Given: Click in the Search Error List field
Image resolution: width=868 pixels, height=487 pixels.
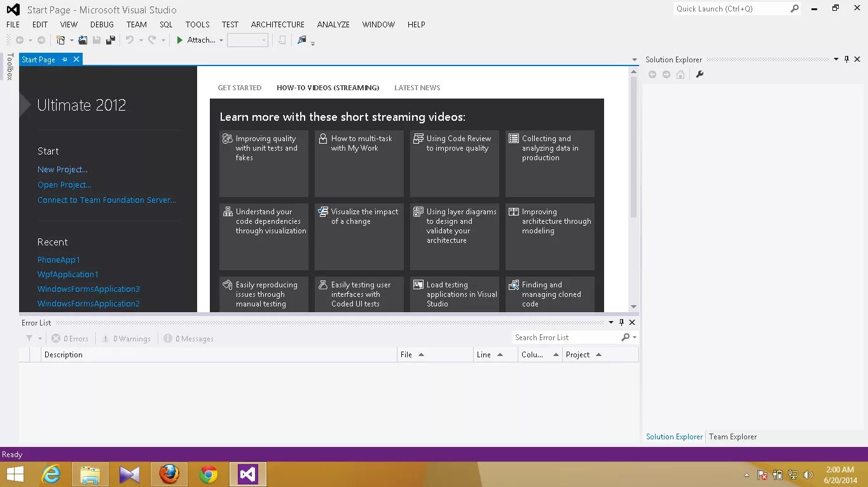Looking at the screenshot, I should (x=566, y=338).
